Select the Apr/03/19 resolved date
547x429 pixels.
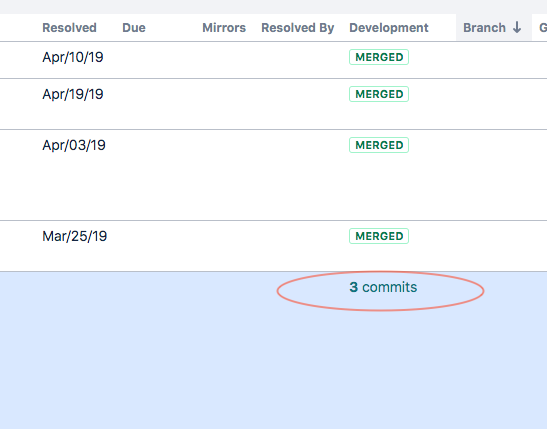74,145
